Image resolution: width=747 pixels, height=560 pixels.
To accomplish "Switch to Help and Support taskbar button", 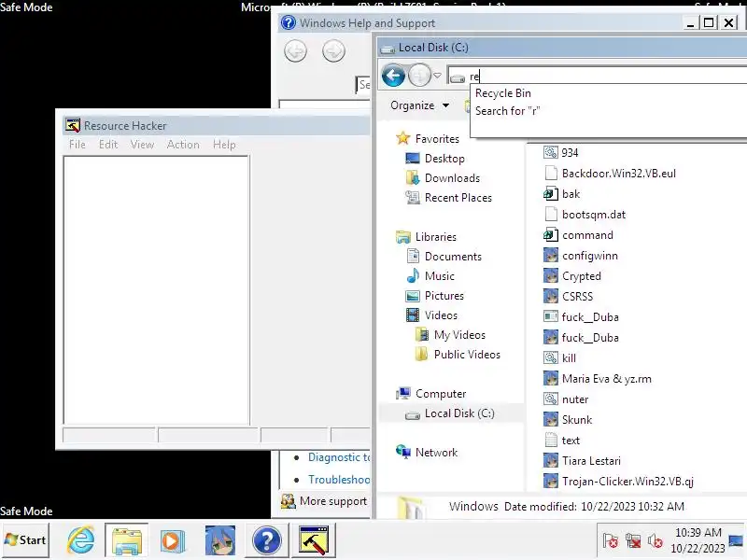I will click(x=267, y=540).
